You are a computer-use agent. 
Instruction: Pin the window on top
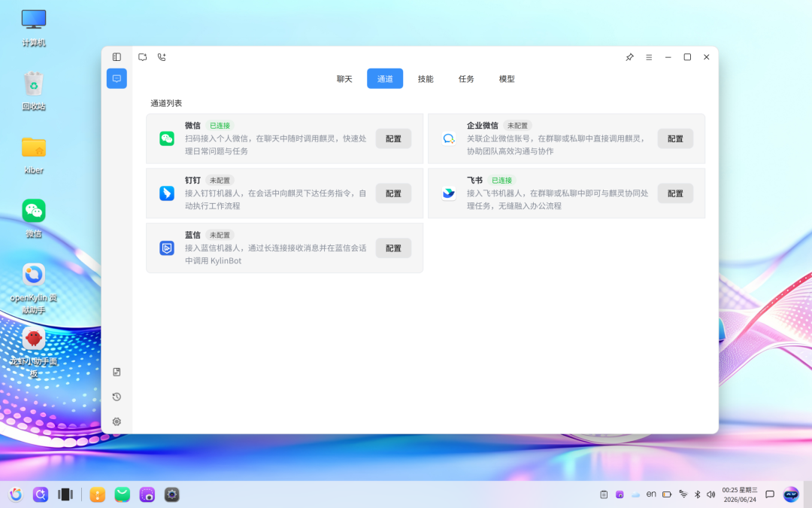click(x=629, y=57)
